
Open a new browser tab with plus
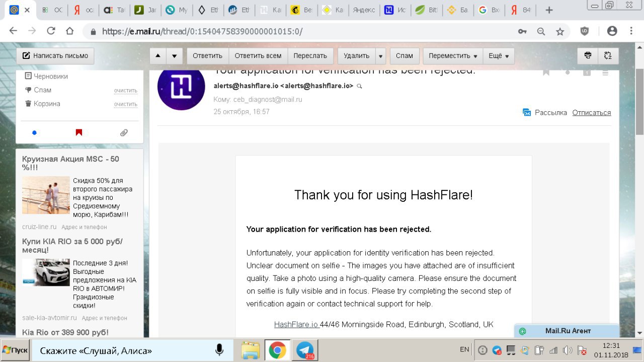[x=549, y=10]
